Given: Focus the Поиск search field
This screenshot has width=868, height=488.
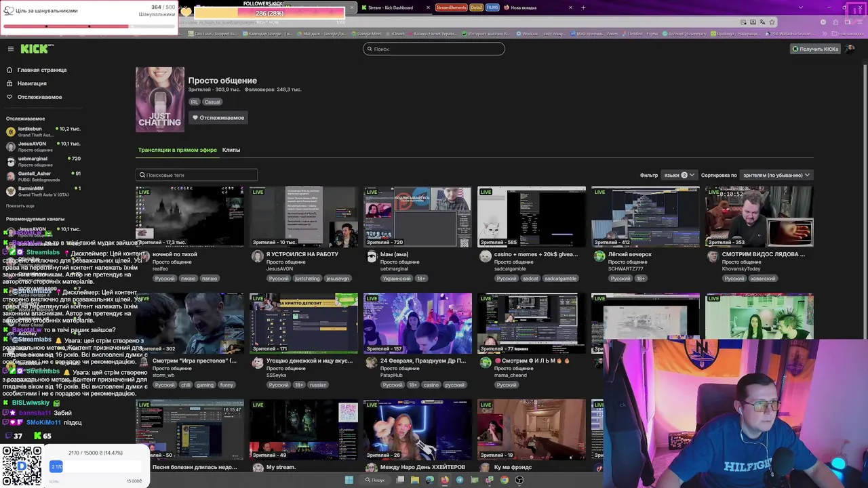Looking at the screenshot, I should click(434, 49).
